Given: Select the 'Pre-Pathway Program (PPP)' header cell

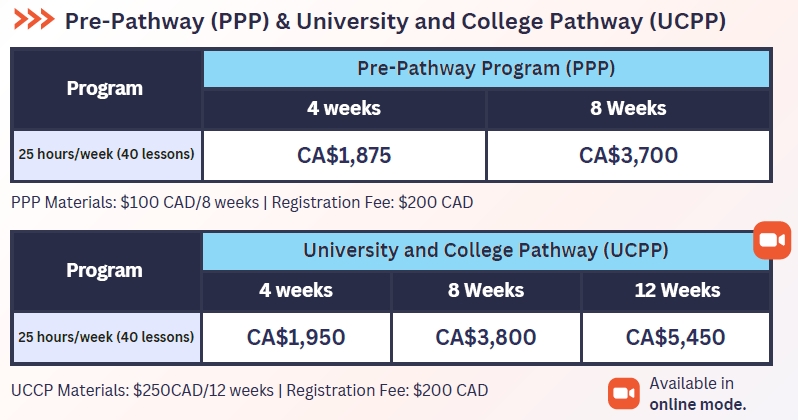Looking at the screenshot, I should pos(486,69).
